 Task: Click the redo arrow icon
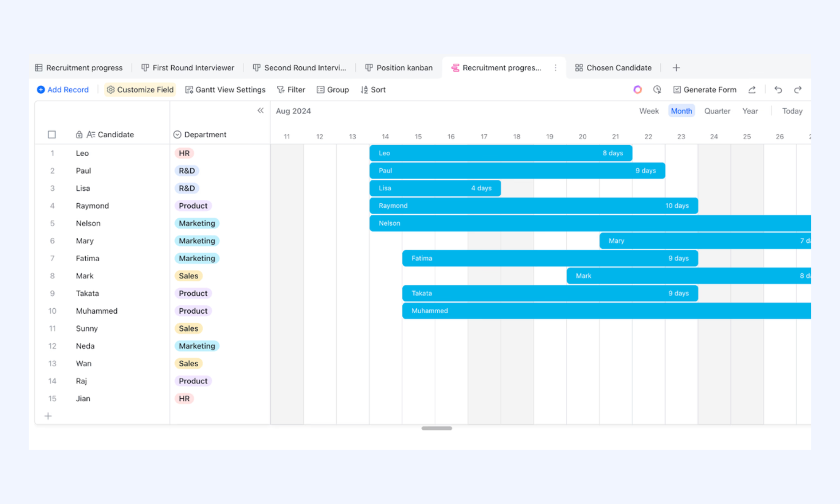tap(798, 89)
